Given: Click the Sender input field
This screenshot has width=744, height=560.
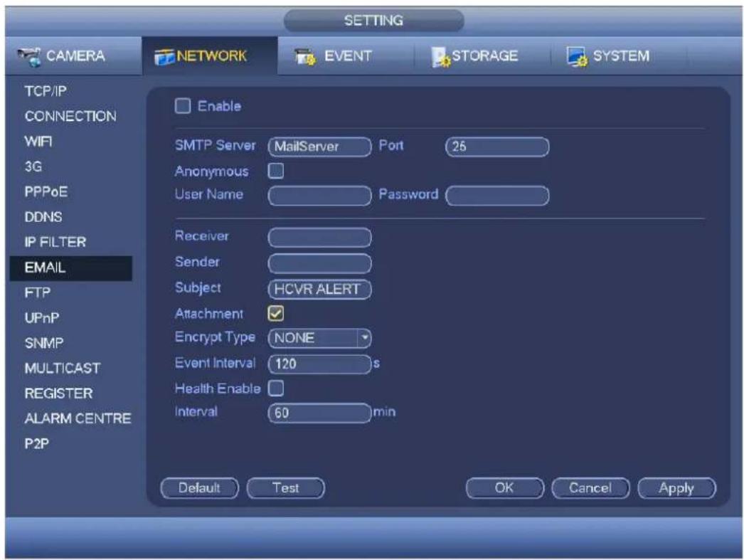Looking at the screenshot, I should pos(319,263).
